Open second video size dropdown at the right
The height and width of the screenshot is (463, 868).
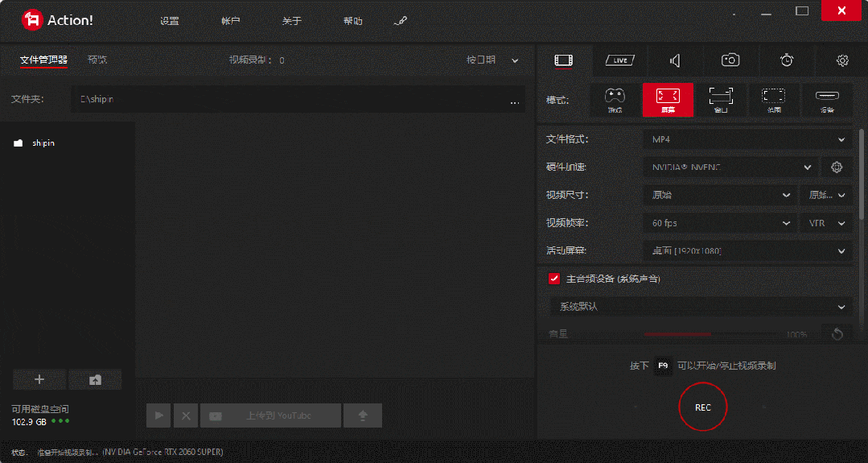coord(826,195)
